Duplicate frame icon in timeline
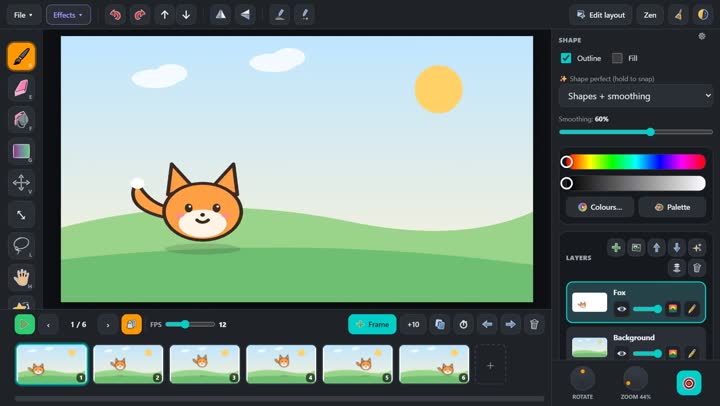 (440, 324)
